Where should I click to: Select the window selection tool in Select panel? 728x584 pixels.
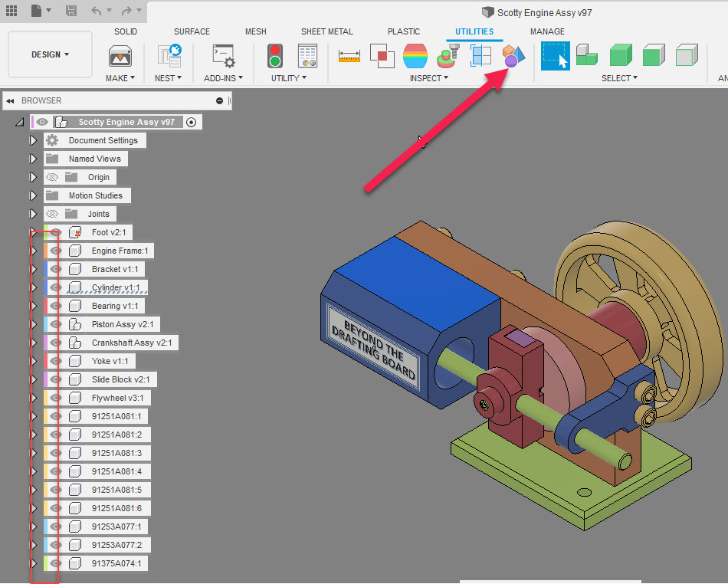[x=555, y=56]
